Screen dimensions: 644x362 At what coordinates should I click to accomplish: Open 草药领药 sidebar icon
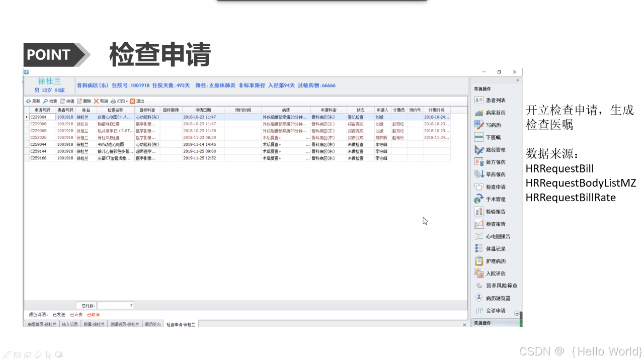tap(479, 174)
